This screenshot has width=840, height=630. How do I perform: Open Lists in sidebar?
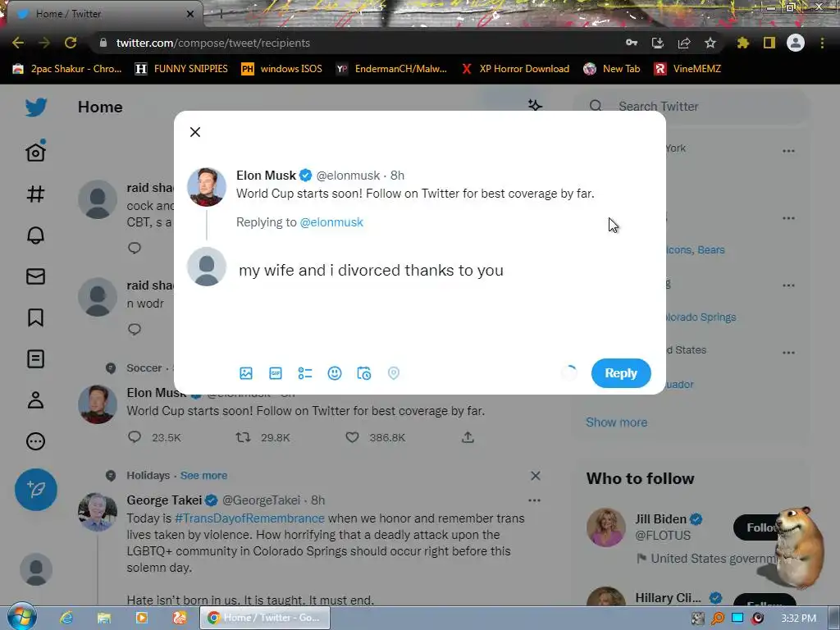(x=36, y=359)
